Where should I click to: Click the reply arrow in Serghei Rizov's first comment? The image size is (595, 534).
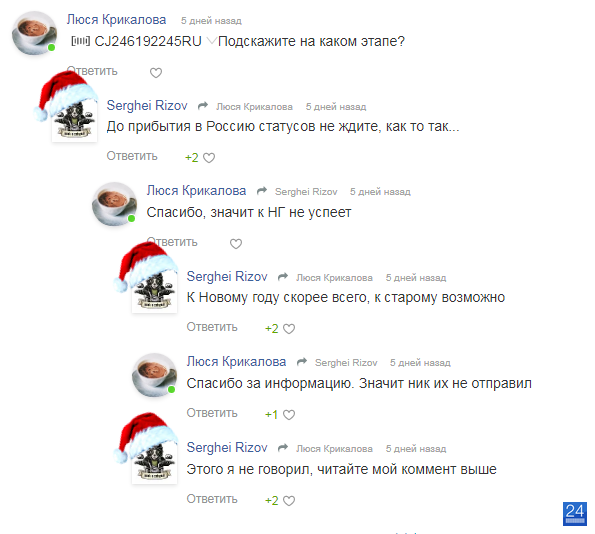tap(203, 106)
